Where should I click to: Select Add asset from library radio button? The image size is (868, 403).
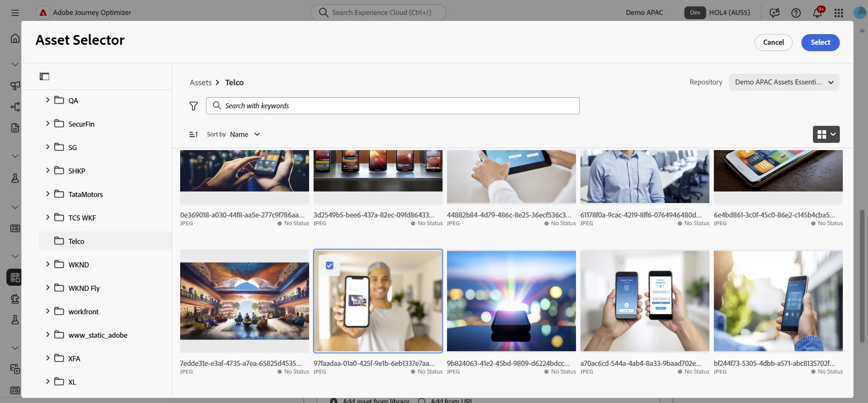point(334,401)
